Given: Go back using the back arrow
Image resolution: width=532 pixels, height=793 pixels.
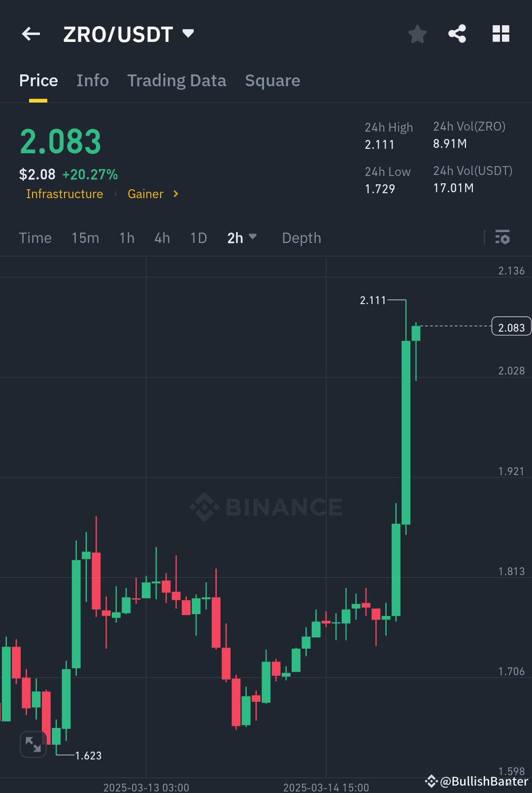Looking at the screenshot, I should coord(31,34).
